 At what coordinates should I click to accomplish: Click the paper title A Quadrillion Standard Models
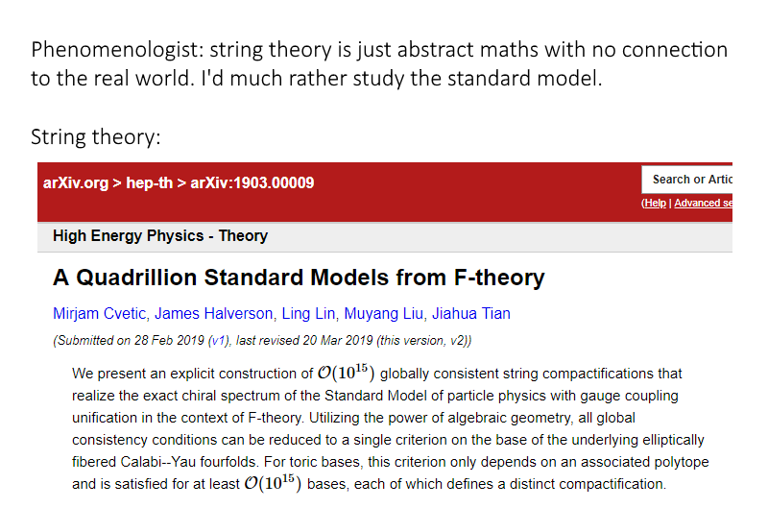[299, 278]
